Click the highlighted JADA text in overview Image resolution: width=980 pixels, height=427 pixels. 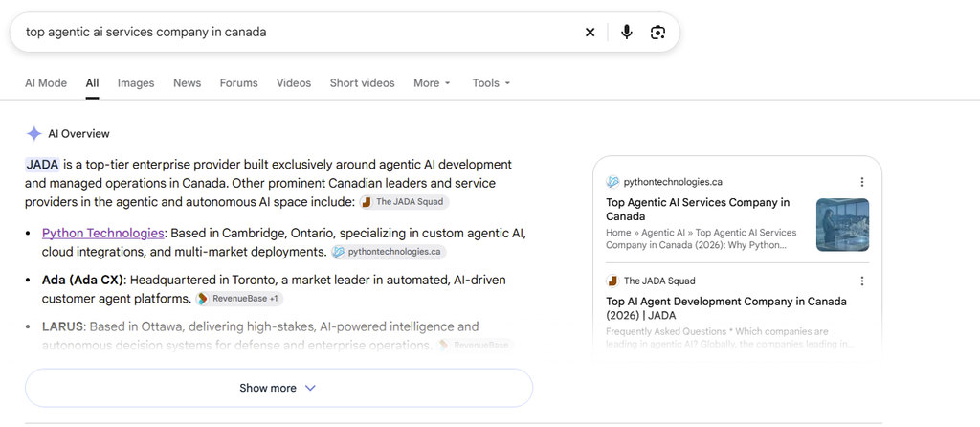42,165
